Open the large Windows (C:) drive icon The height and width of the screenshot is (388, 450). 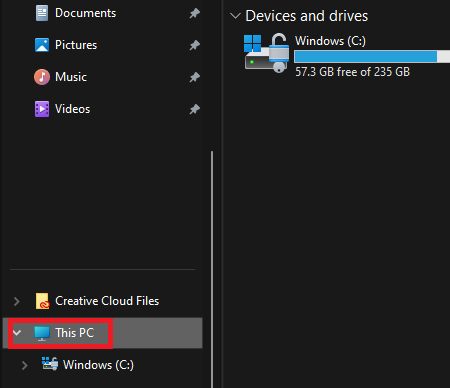pos(267,53)
